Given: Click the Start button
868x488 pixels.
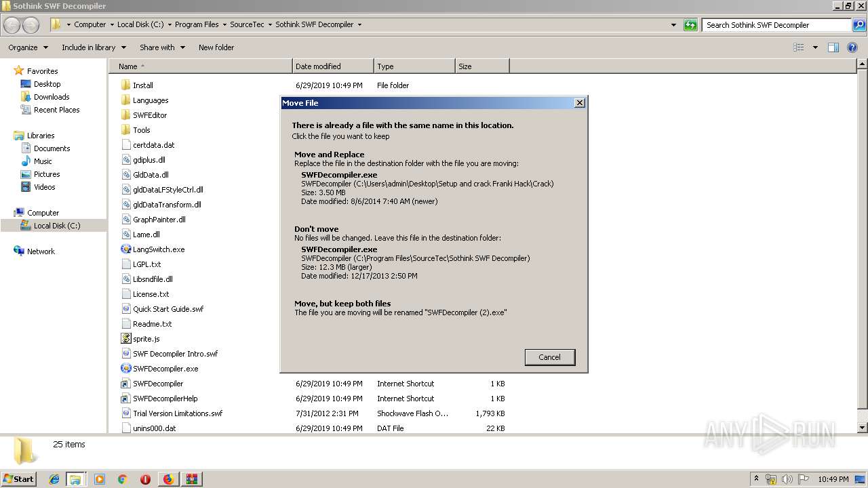Looking at the screenshot, I should (19, 479).
